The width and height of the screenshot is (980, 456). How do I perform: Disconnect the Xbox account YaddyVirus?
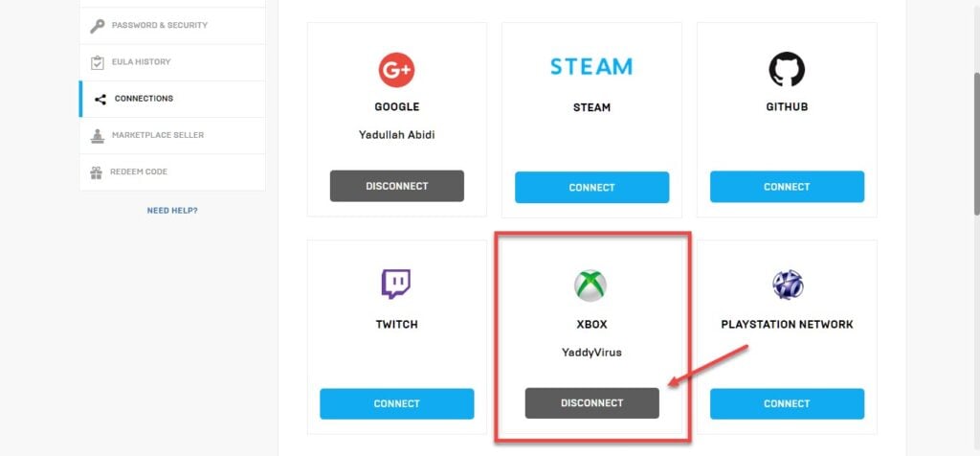coord(591,402)
